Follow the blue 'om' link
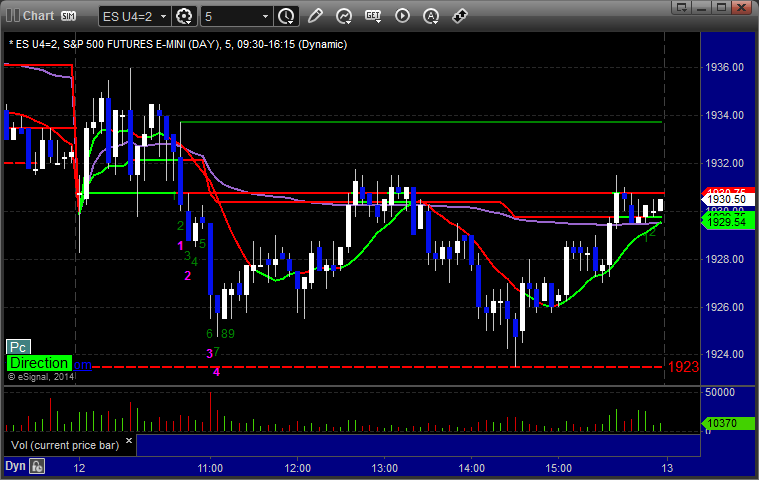 83,365
